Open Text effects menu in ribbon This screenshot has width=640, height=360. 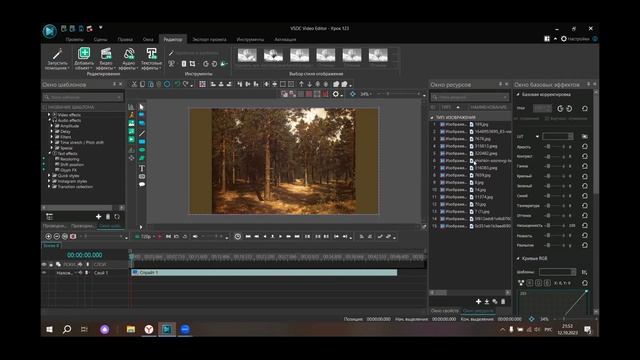(x=151, y=59)
